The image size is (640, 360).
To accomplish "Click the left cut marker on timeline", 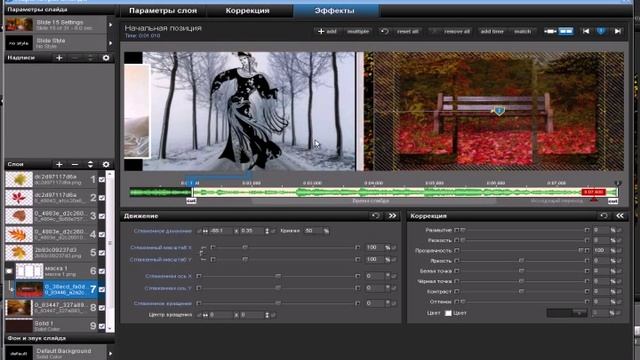I will pyautogui.click(x=191, y=201).
